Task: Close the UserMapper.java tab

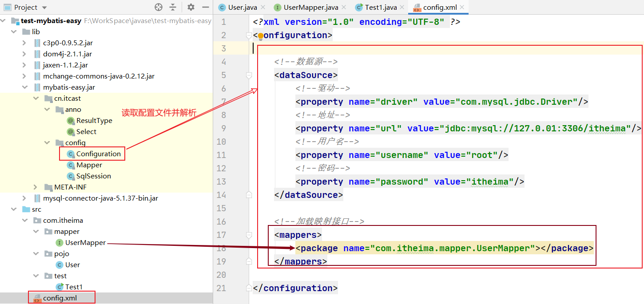Action: [344, 8]
